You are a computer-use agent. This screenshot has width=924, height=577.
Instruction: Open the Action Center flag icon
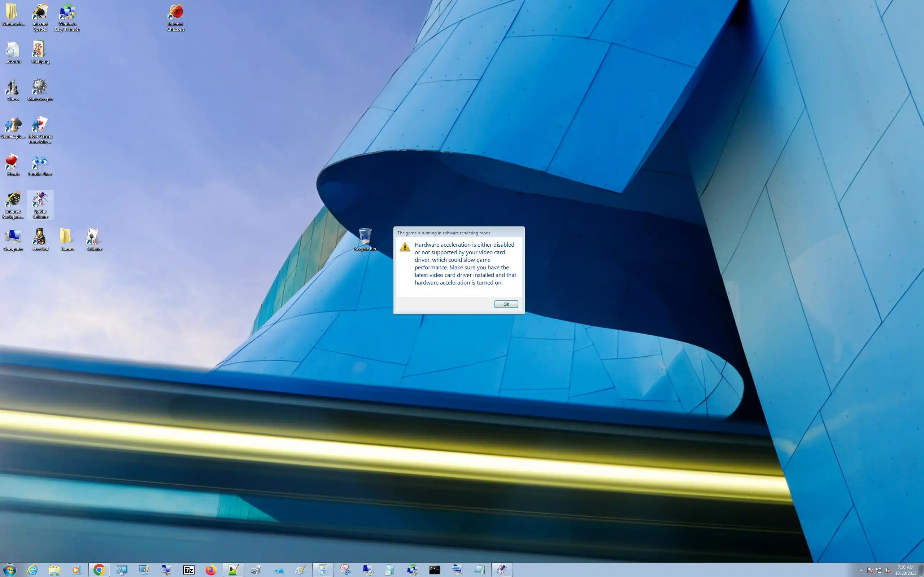[x=870, y=570]
